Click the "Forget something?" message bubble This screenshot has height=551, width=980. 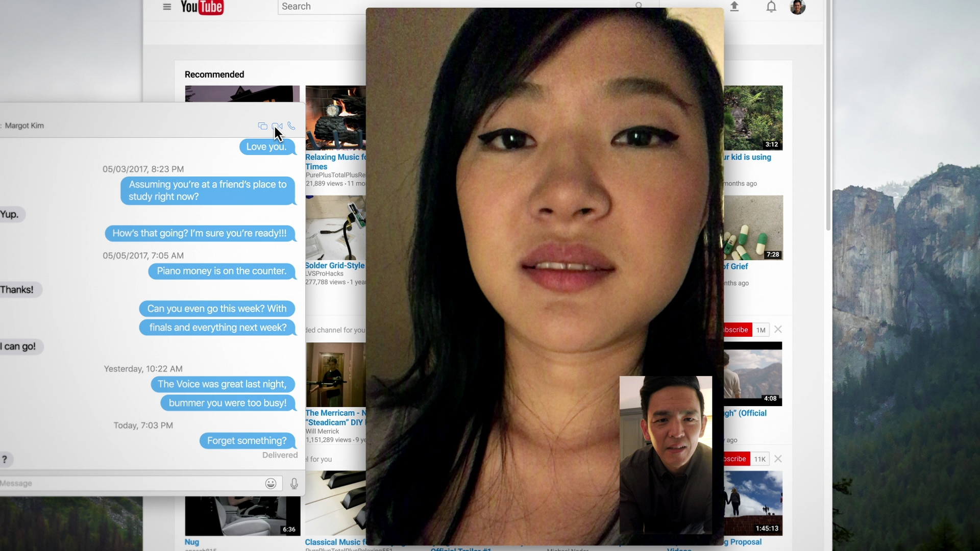[248, 441]
